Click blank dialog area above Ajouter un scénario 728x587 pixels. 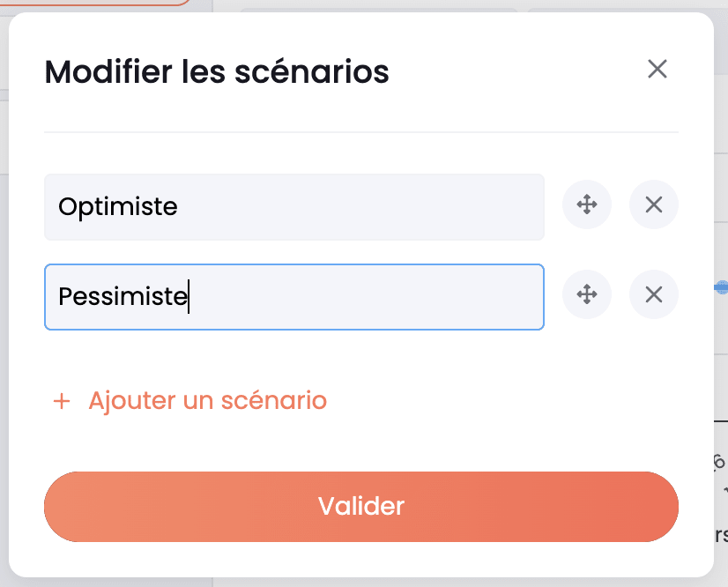pos(361,358)
